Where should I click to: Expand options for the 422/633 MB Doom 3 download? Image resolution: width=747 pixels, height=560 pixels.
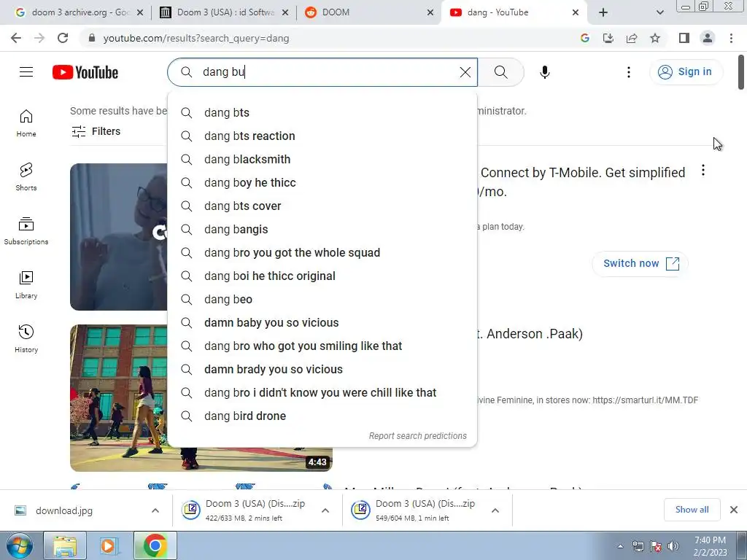point(325,510)
